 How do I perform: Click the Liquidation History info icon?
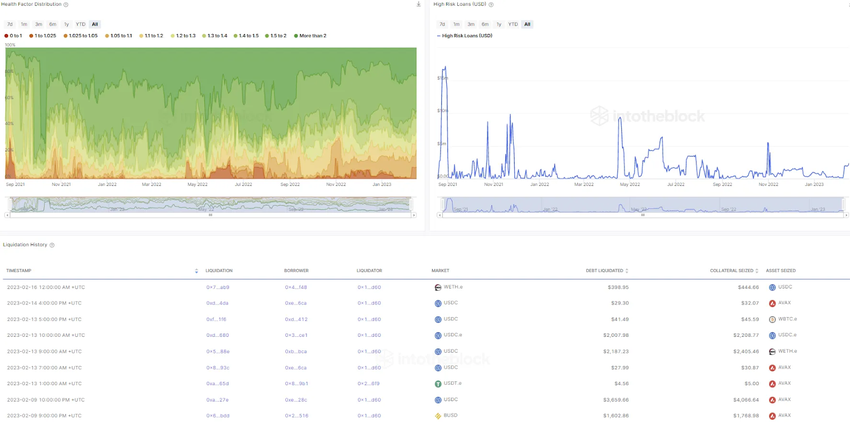[x=52, y=245]
